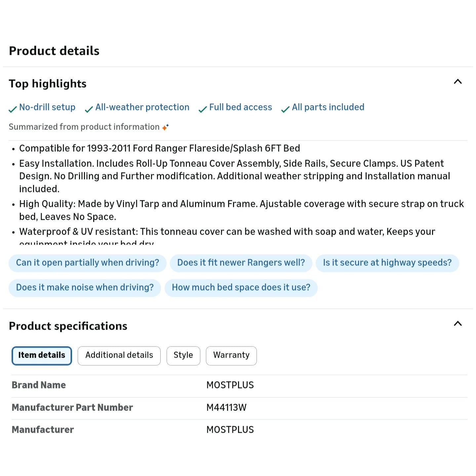The height and width of the screenshot is (476, 476).
Task: Open the Style tab
Action: 183,355
